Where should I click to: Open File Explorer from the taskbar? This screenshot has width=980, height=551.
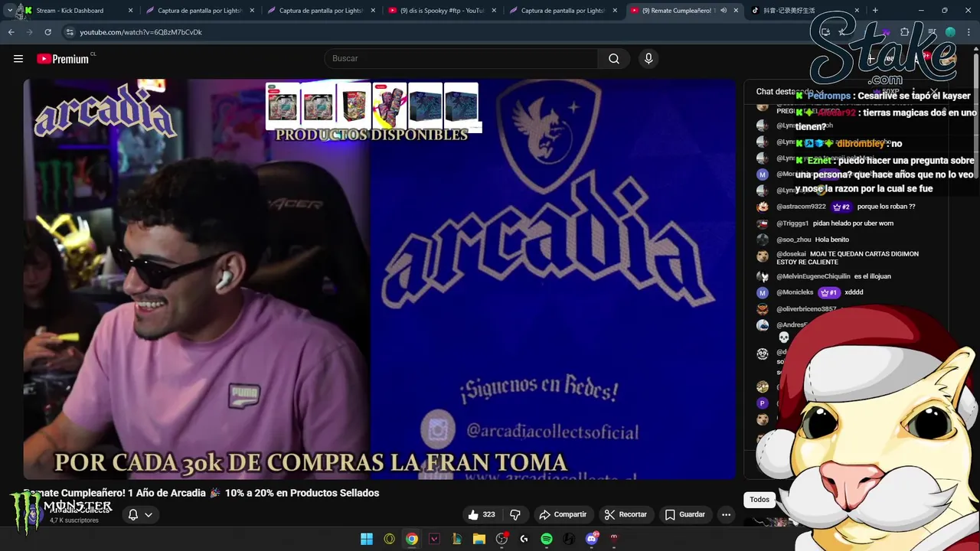[479, 539]
